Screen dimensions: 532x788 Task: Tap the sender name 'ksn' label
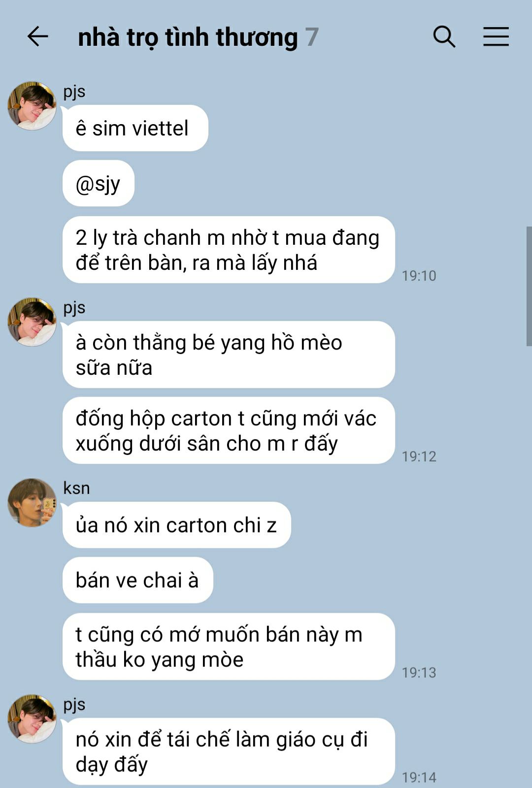click(77, 488)
